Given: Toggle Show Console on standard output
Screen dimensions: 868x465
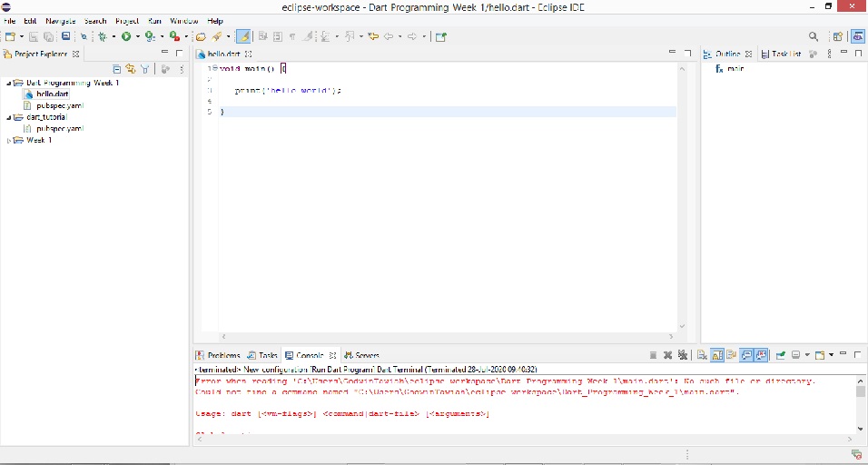Looking at the screenshot, I should pos(746,355).
